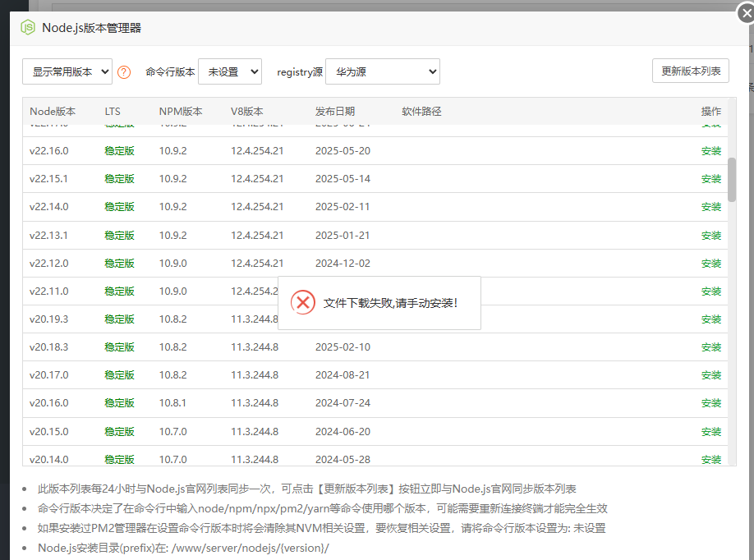Select the v20.15.0 version cell
The image size is (754, 560).
click(x=49, y=432)
